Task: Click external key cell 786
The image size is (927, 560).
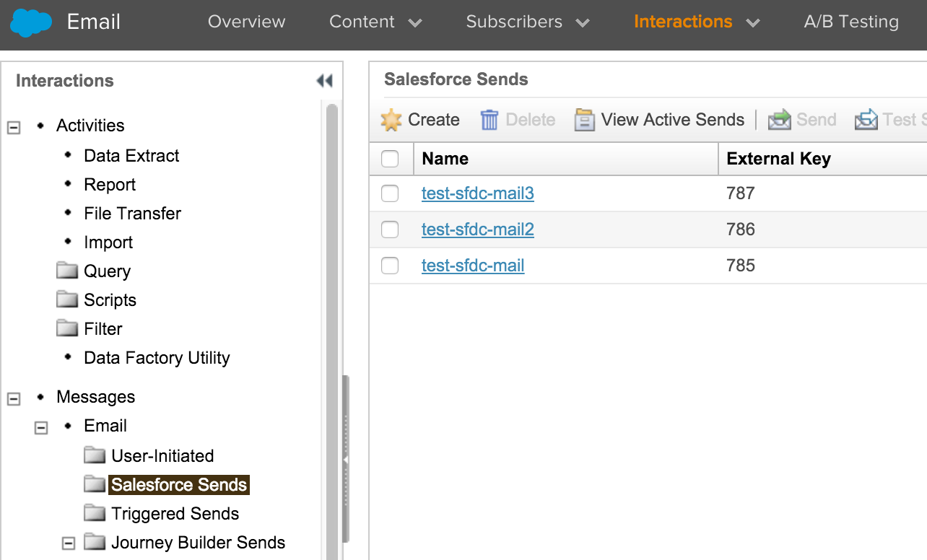Action: 741,229
